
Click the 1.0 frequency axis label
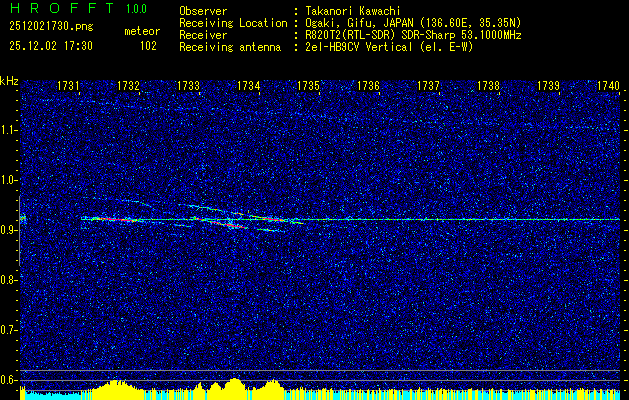point(8,180)
